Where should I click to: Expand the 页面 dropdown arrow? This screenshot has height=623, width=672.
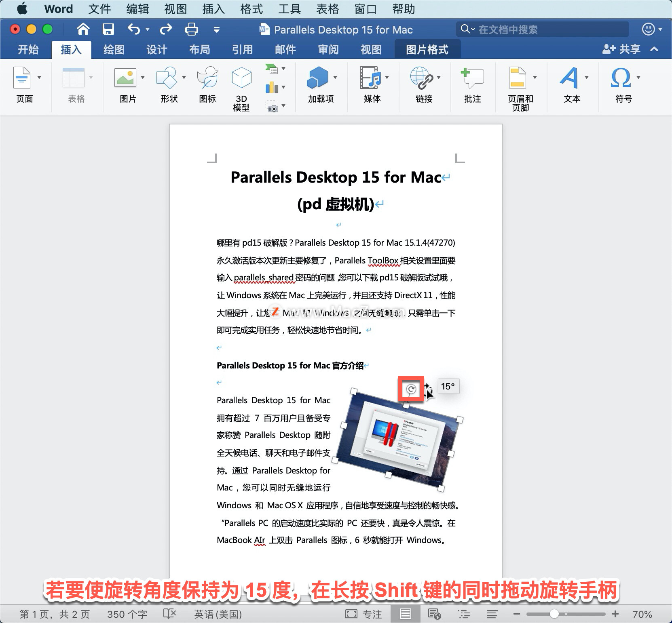click(39, 77)
